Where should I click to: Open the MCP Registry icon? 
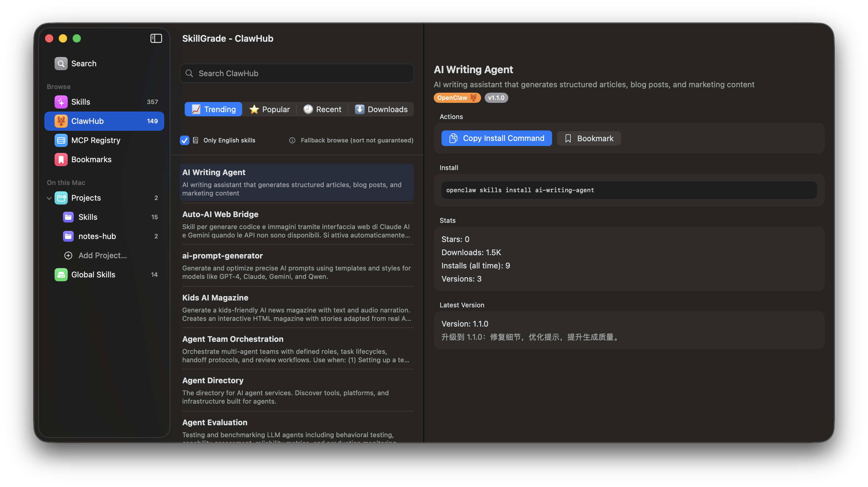[61, 140]
